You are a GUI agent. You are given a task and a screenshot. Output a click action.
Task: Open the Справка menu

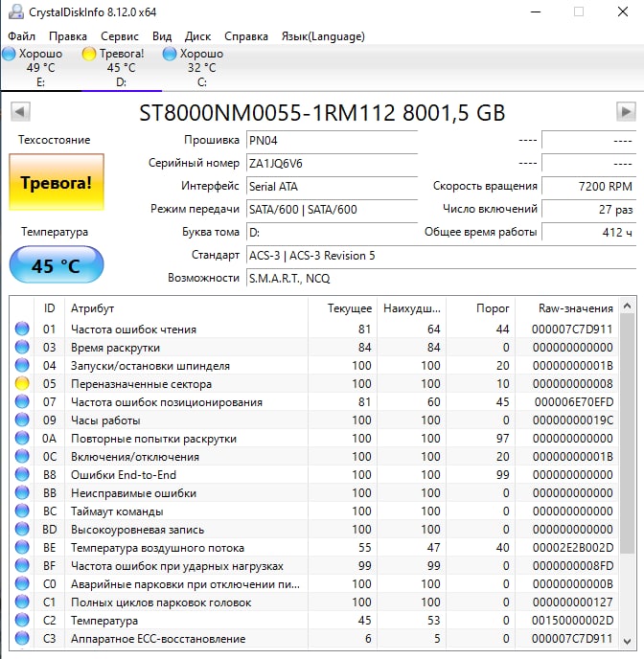[x=246, y=36]
